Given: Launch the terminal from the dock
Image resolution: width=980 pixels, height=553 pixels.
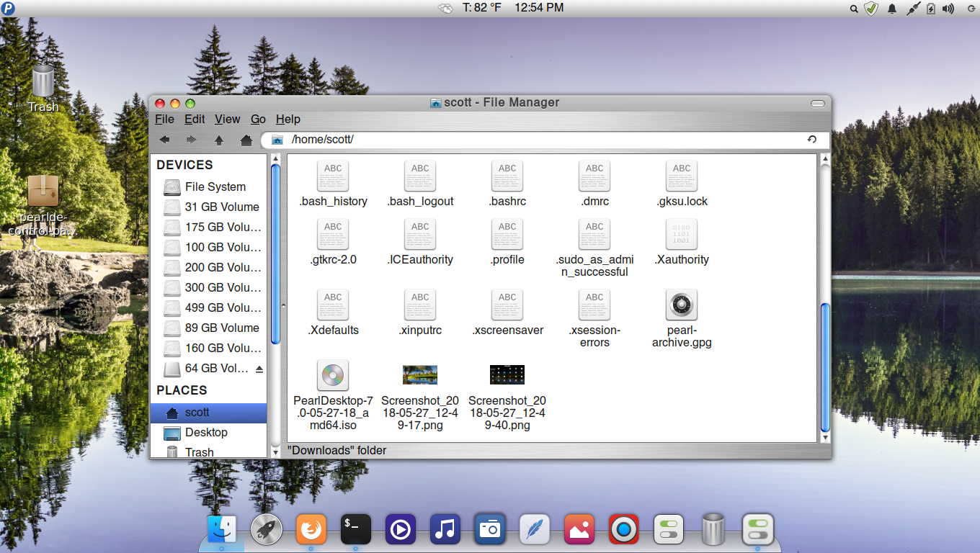Looking at the screenshot, I should [x=355, y=531].
